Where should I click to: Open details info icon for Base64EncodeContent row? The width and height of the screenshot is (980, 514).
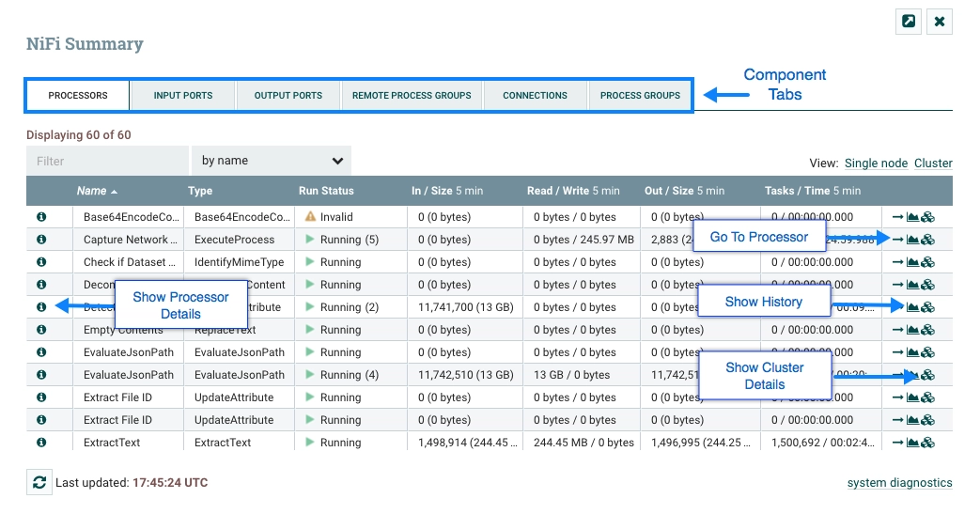[x=41, y=217]
